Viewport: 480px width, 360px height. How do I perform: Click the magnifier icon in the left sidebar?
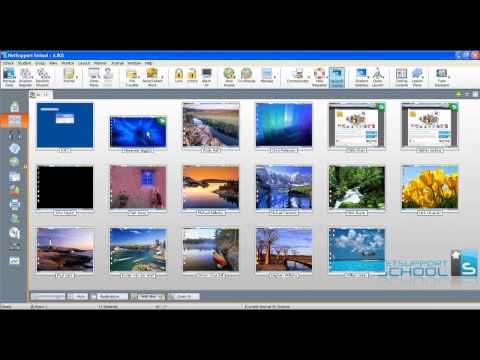tap(14, 233)
